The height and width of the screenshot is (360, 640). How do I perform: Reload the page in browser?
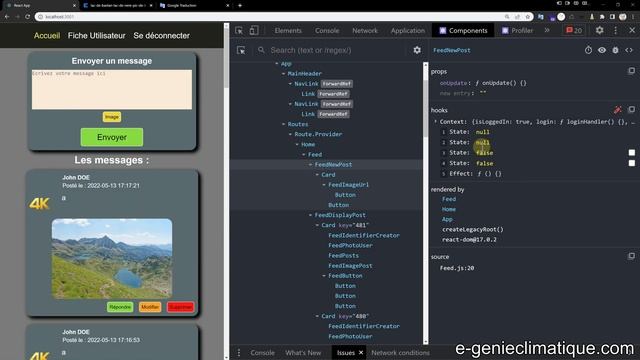27,17
